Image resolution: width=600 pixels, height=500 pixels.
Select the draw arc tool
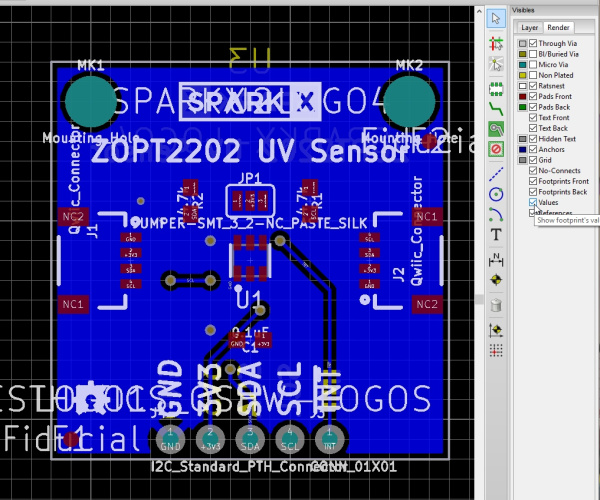click(x=496, y=214)
